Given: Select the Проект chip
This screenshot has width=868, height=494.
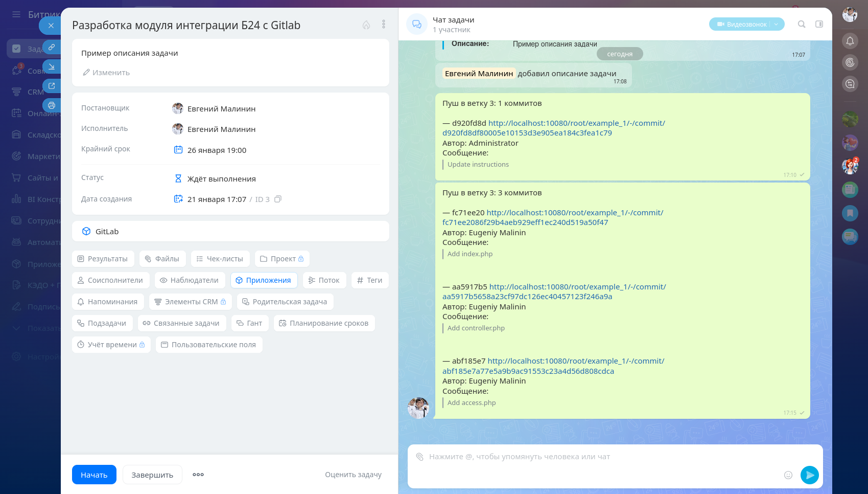Looking at the screenshot, I should click(282, 259).
